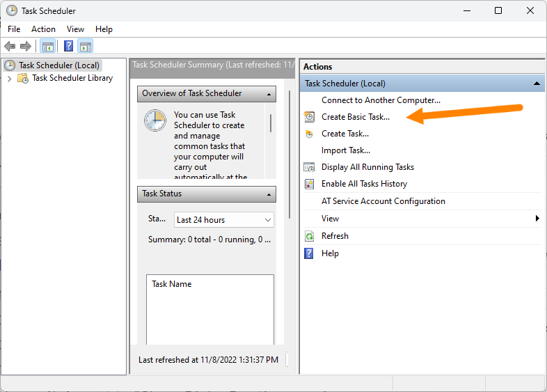Toggle the Show/Hide Action Pane toolbar icon

click(86, 46)
